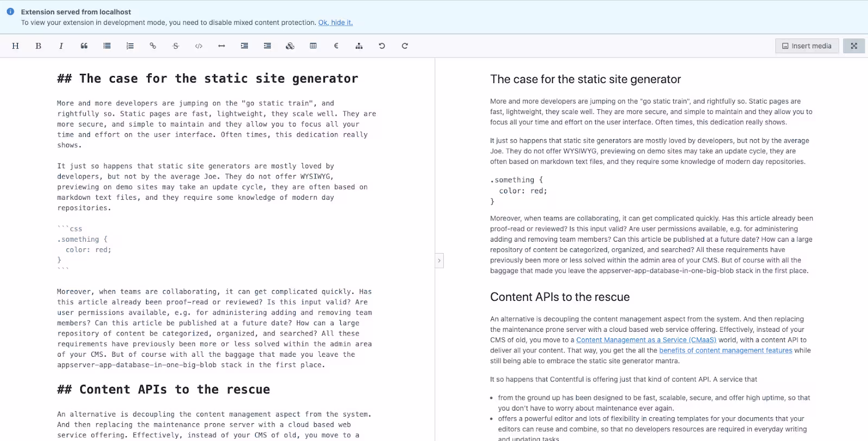Click the 'Content APIs to the rescue' preview heading

[x=560, y=297]
